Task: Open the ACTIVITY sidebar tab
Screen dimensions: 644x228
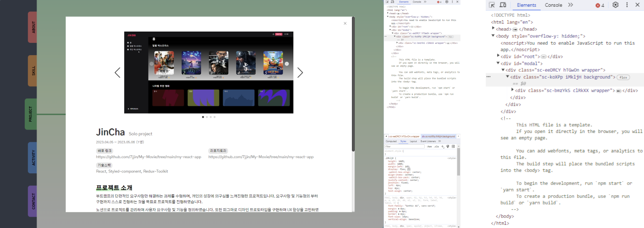Action: click(33, 157)
